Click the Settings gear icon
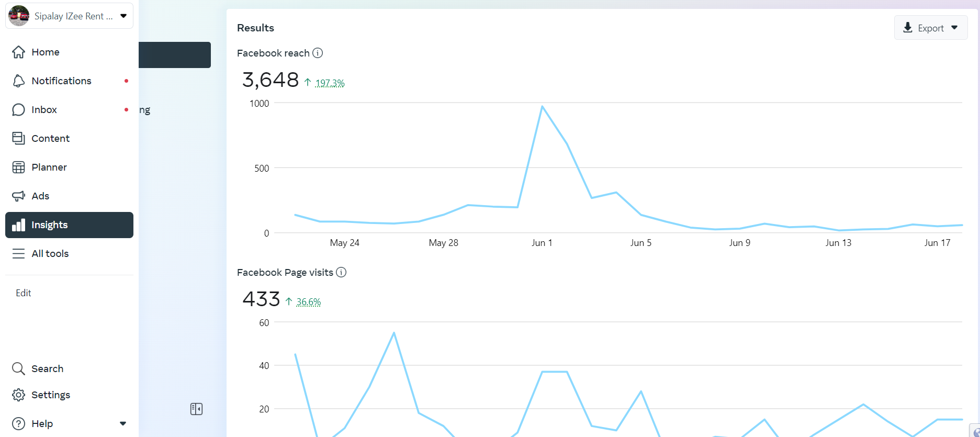This screenshot has width=980, height=437. point(18,395)
